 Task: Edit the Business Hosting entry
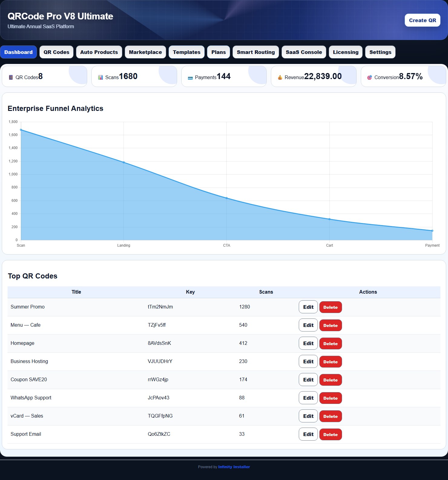point(308,362)
